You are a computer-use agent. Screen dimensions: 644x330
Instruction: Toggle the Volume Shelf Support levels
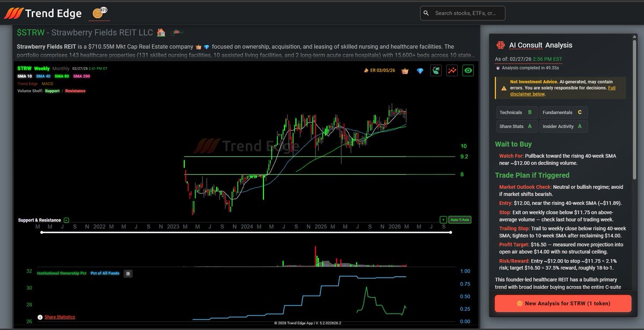52,91
